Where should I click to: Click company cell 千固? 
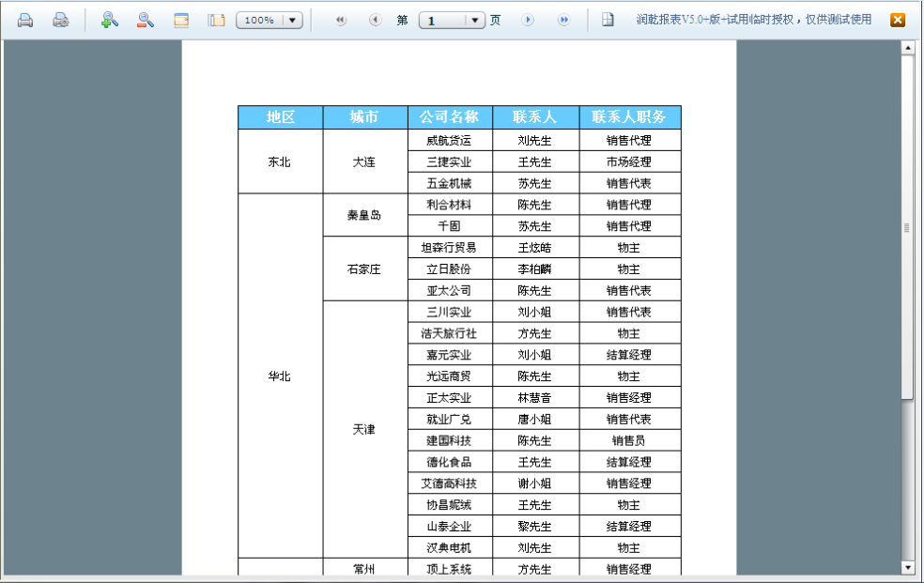click(x=450, y=226)
